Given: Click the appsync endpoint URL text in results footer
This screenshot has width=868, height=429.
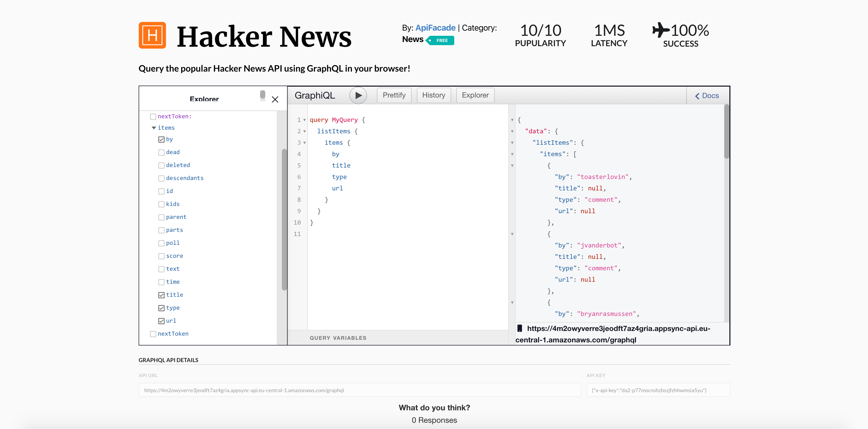Looking at the screenshot, I should (613, 334).
